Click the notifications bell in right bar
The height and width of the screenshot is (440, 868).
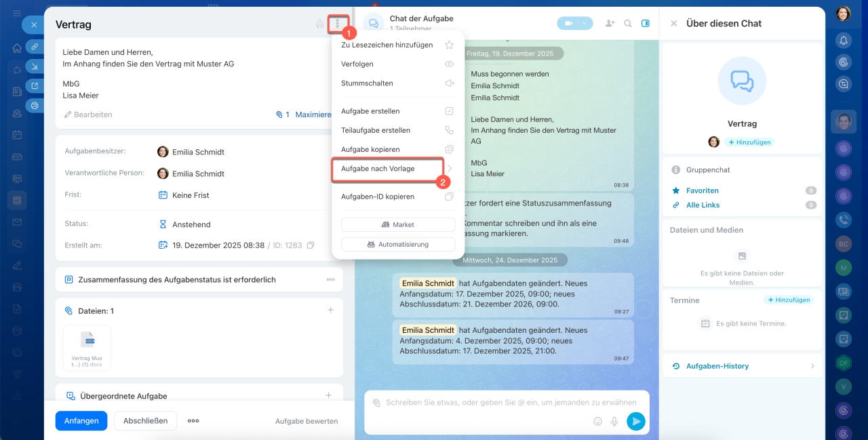(844, 40)
